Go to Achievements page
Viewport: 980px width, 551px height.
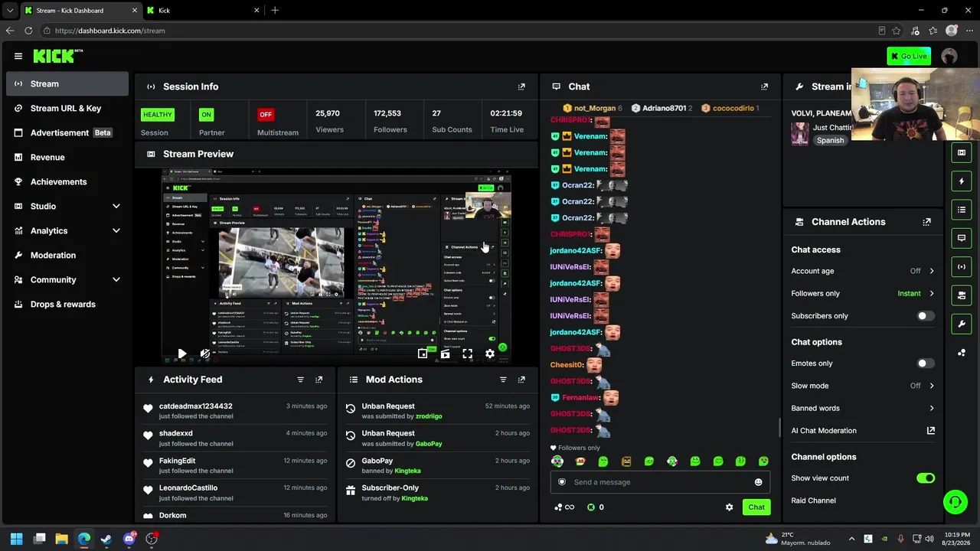click(x=67, y=181)
